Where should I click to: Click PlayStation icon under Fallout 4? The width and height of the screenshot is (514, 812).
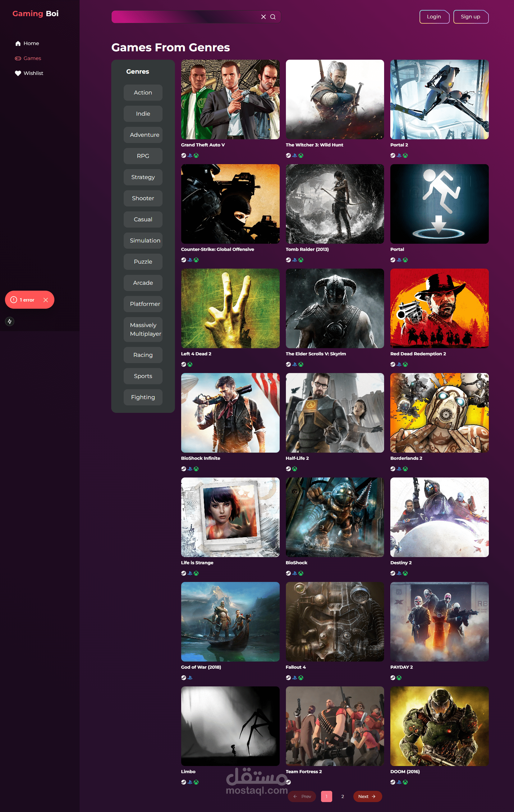coord(295,678)
